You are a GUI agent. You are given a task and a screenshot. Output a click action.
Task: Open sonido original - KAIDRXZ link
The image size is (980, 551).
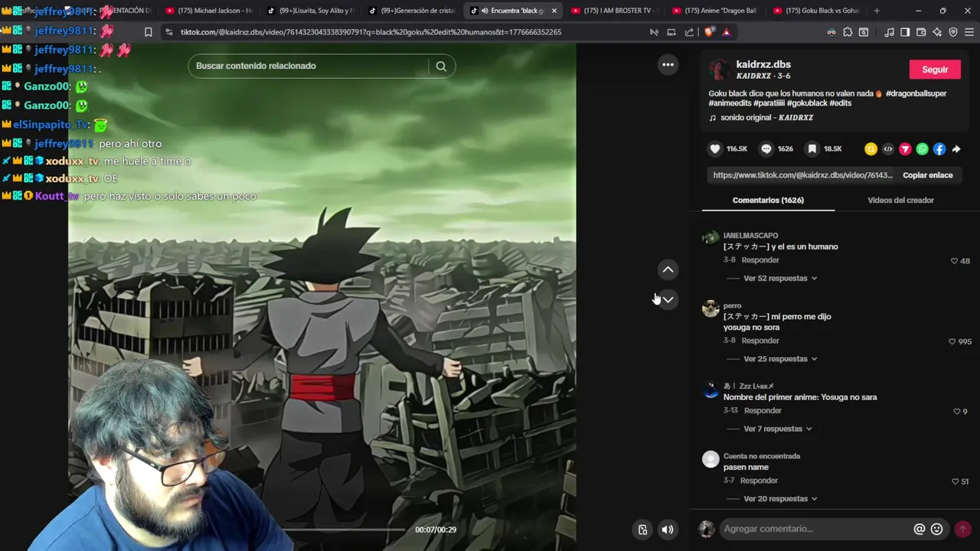tap(766, 118)
